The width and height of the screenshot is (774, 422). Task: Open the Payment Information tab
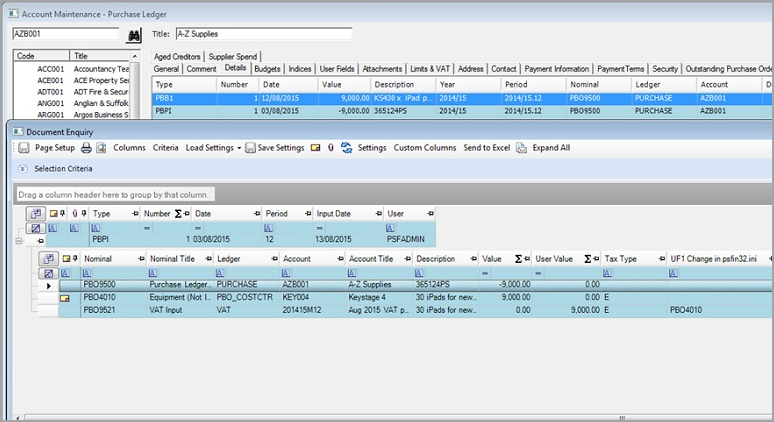[x=557, y=69]
